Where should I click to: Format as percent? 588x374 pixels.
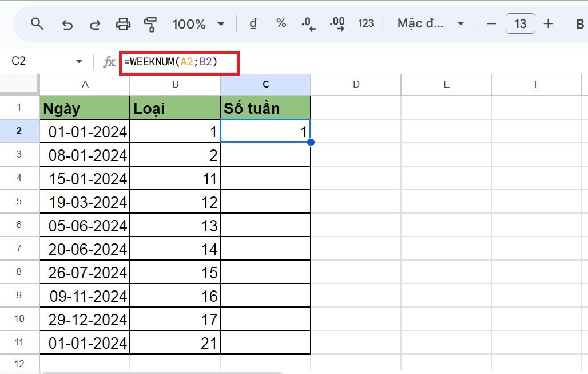click(281, 23)
